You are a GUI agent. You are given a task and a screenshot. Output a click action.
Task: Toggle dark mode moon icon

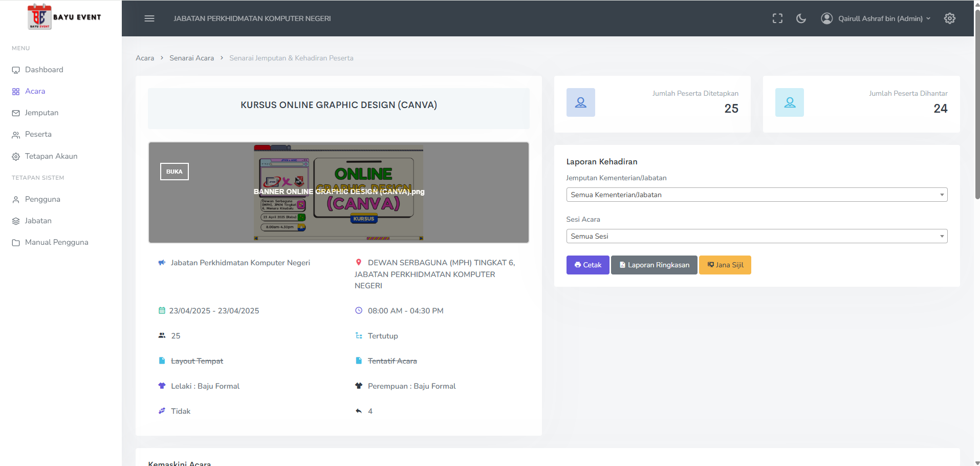coord(801,18)
